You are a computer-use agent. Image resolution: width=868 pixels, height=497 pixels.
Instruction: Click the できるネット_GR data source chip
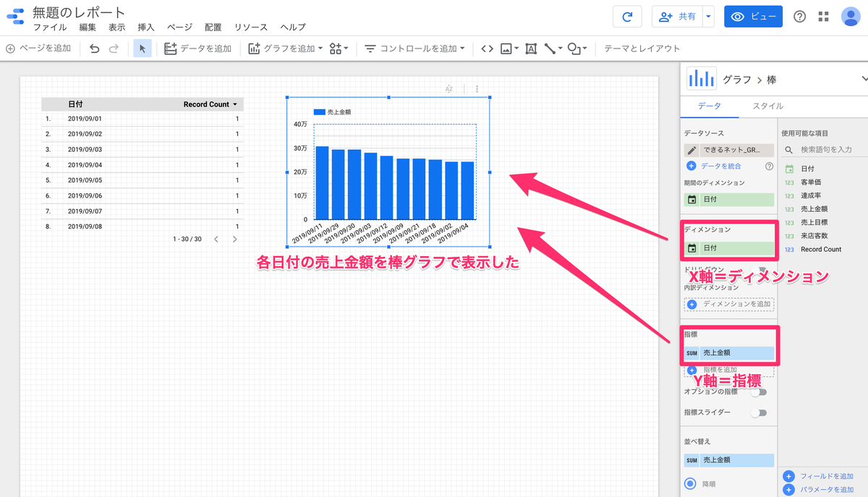coord(729,150)
